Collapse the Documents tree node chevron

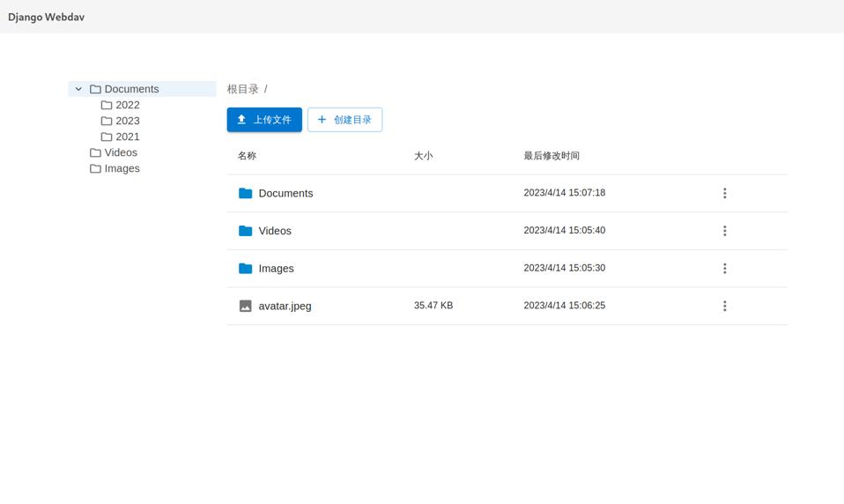78,89
